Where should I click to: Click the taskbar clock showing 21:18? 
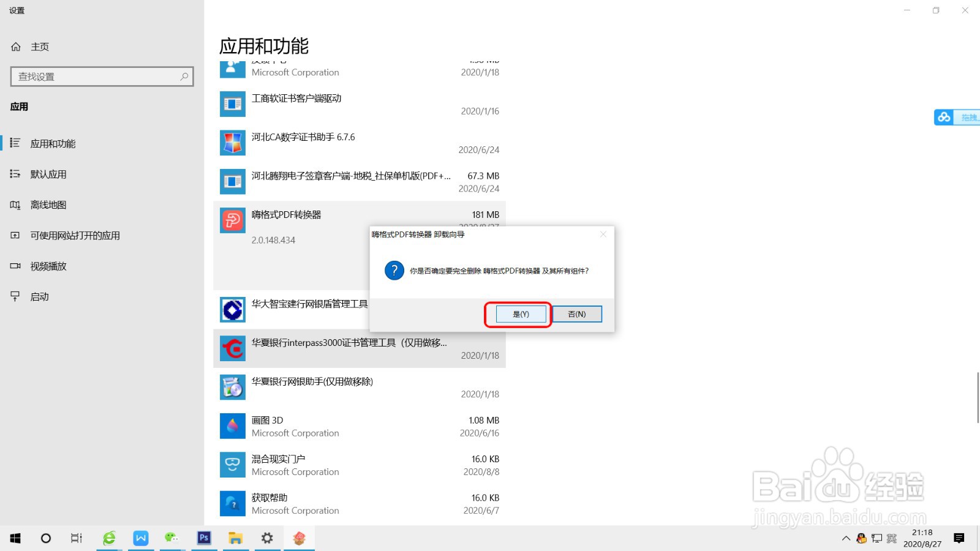922,538
